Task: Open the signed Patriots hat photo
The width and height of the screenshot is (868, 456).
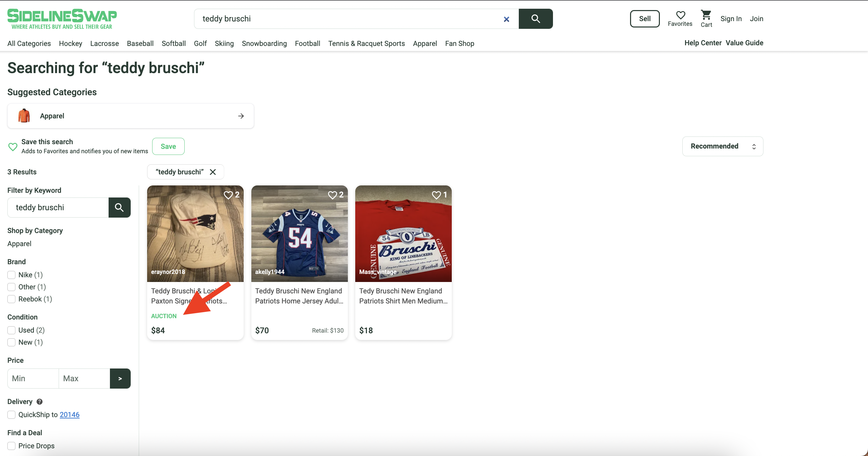Action: [x=195, y=234]
